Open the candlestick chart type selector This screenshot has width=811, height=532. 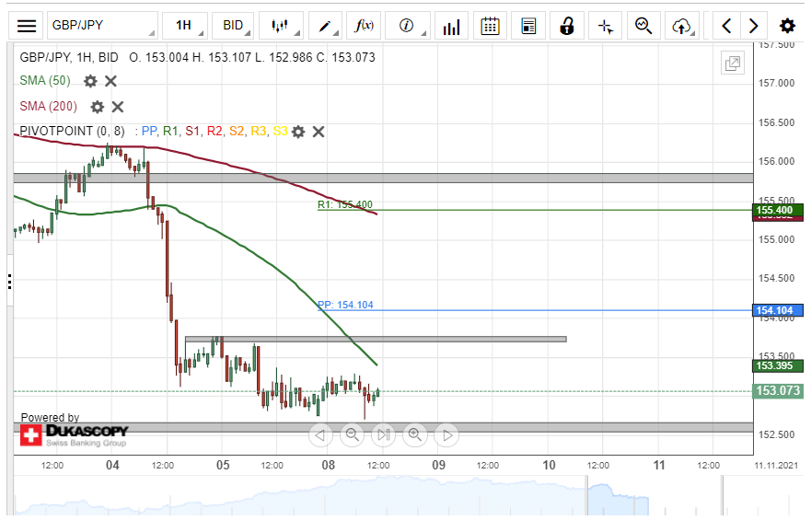pyautogui.click(x=281, y=26)
